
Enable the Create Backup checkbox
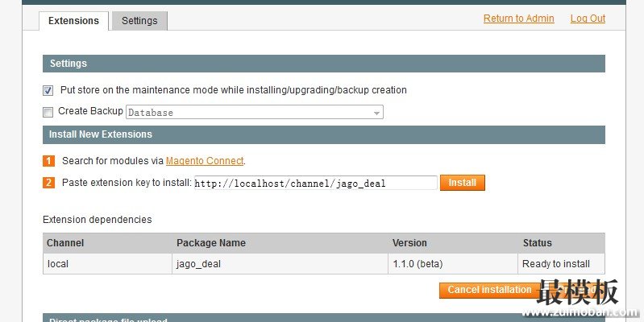click(x=48, y=112)
